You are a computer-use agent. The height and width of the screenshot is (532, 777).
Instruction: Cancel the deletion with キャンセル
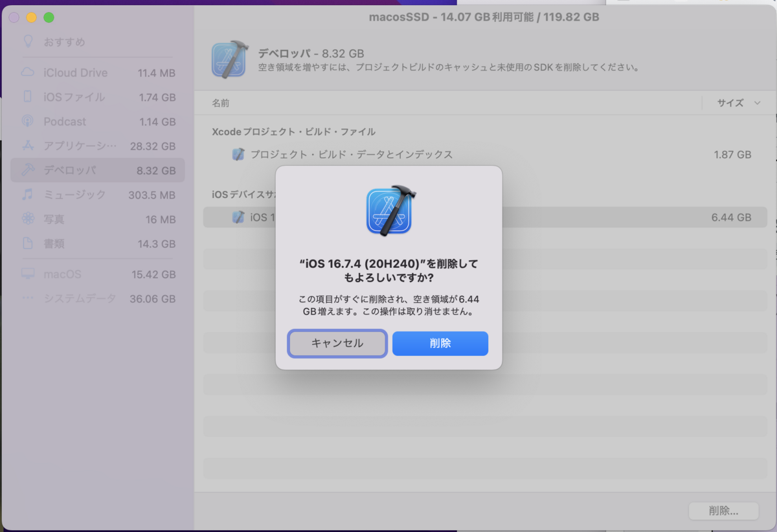pyautogui.click(x=337, y=344)
